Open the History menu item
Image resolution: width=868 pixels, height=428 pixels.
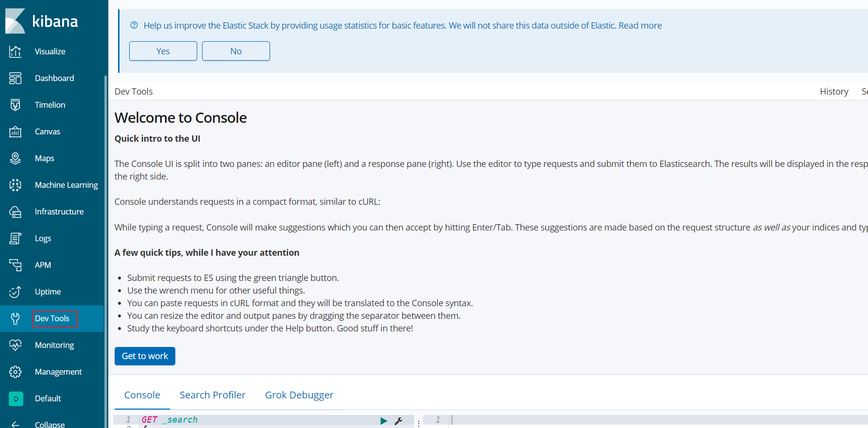click(834, 91)
